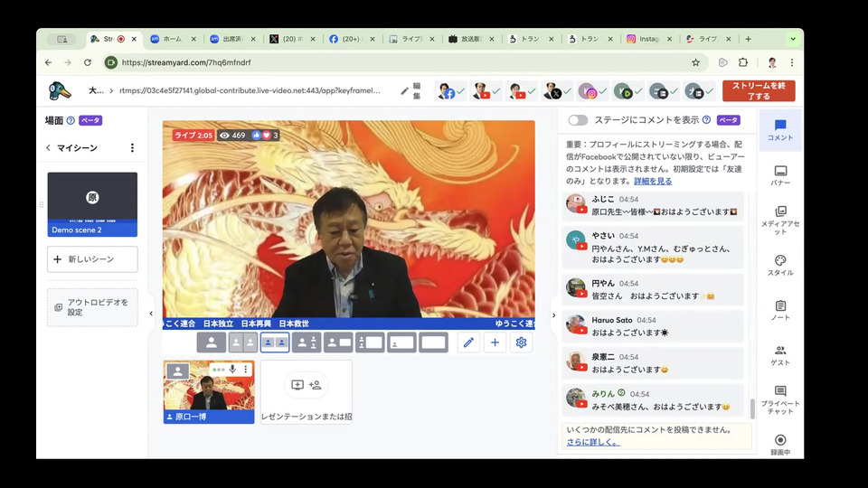Toggle show comments on stage
The height and width of the screenshot is (488, 868).
578,120
